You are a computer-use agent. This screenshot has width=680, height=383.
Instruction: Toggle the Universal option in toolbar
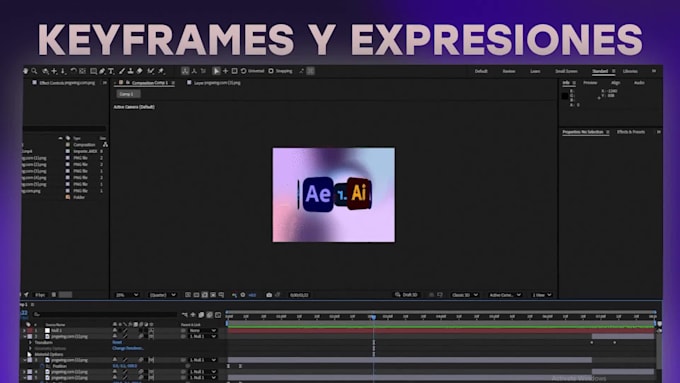click(256, 71)
